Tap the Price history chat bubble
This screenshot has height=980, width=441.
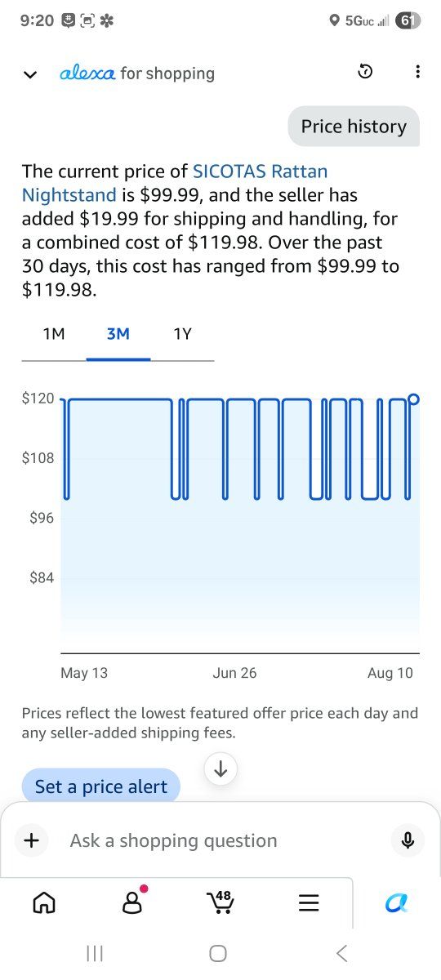coord(354,126)
